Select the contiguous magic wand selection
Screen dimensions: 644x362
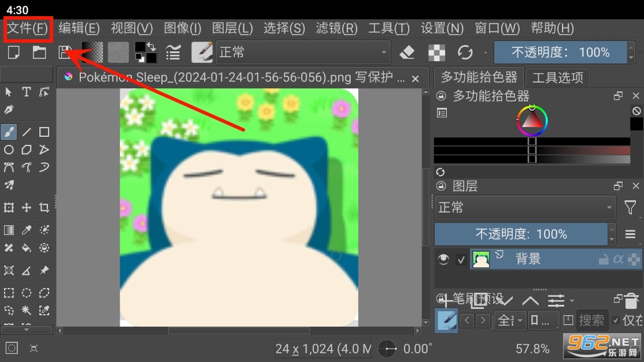pos(26,311)
